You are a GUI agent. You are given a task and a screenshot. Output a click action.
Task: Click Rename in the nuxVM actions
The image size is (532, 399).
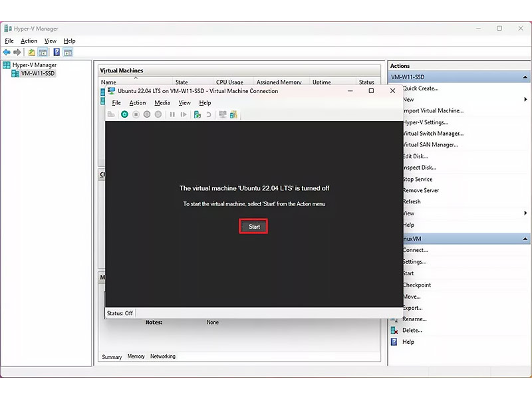pyautogui.click(x=414, y=319)
